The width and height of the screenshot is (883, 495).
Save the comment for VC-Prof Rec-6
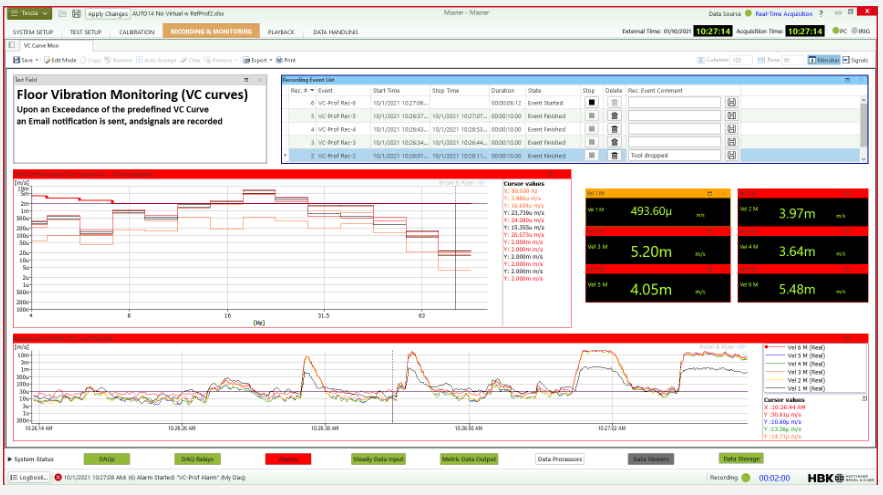point(732,102)
